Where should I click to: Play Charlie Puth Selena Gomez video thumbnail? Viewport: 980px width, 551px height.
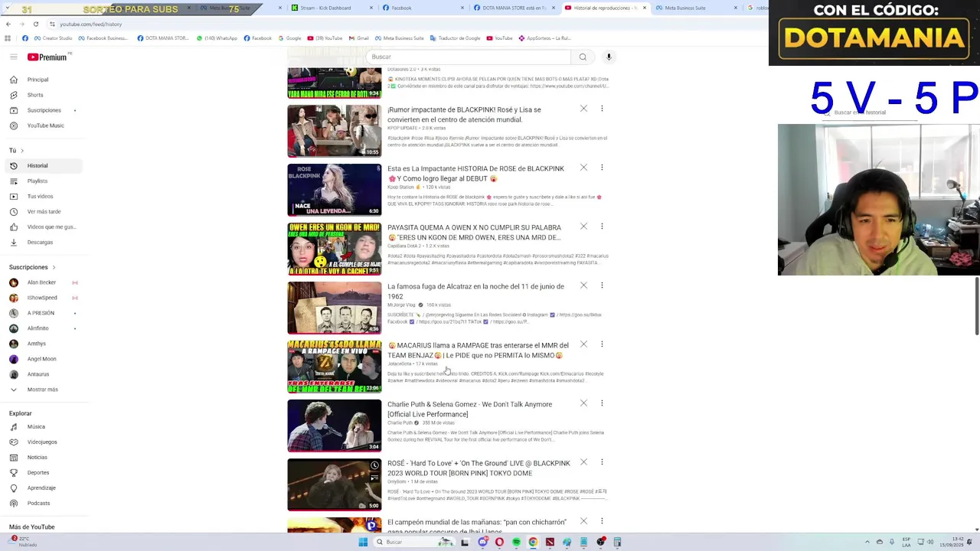pyautogui.click(x=334, y=425)
